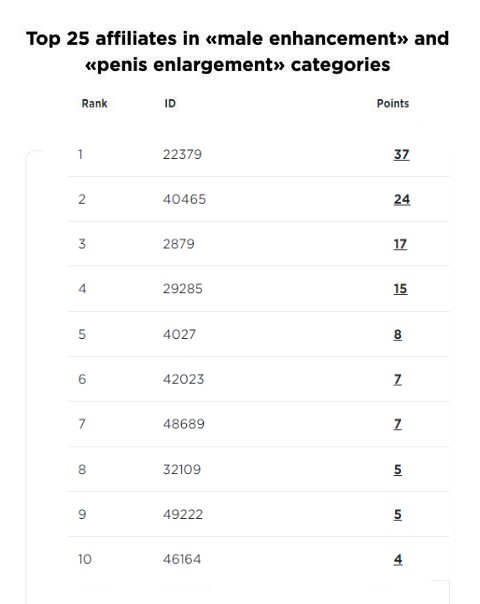Select affiliate ID 29285 cell
Image resolution: width=480 pixels, height=604 pixels.
(183, 289)
